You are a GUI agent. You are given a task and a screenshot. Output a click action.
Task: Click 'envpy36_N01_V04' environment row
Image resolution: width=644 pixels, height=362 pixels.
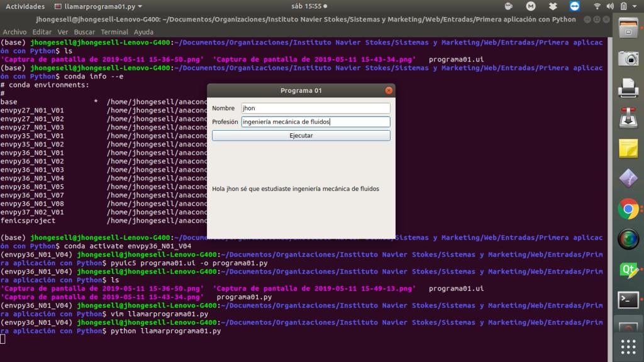[x=32, y=178]
